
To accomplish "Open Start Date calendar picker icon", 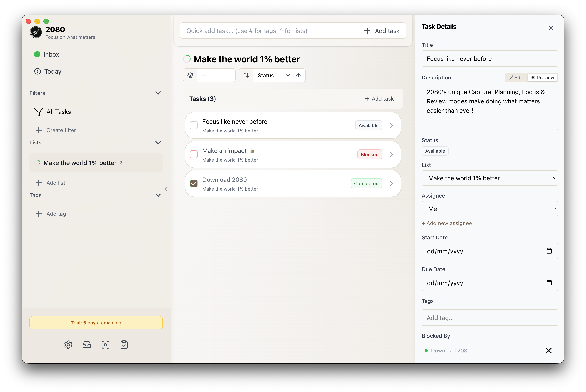I will (549, 251).
